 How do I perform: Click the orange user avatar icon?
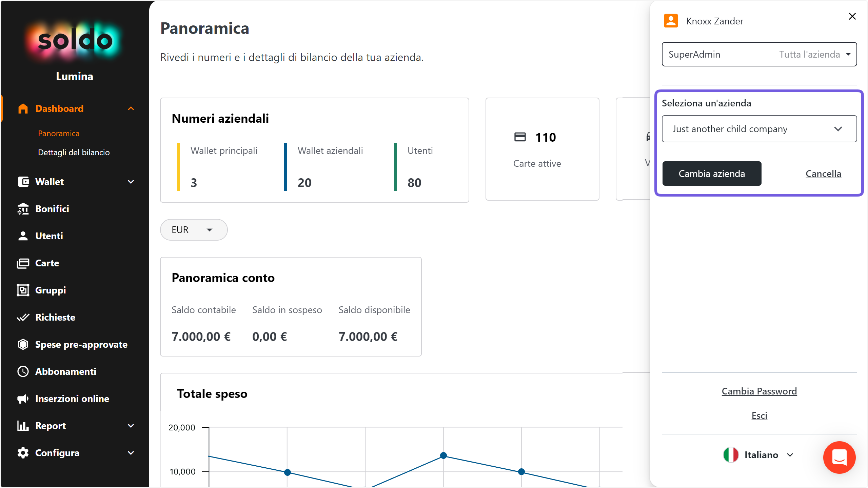coord(671,21)
